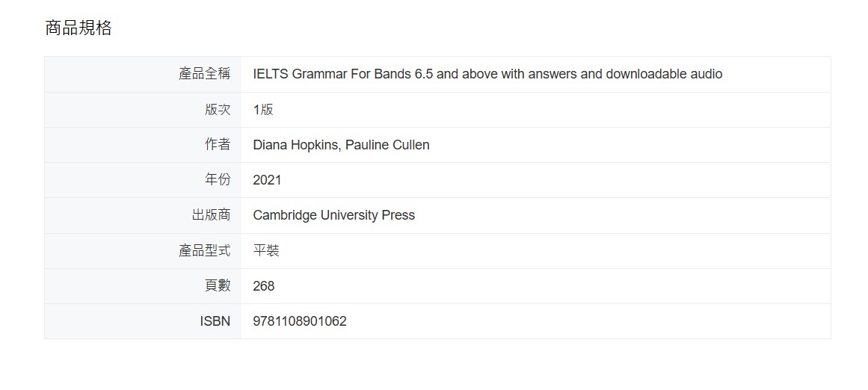This screenshot has width=868, height=390.
Task: Click the 頁數 row label
Action: pos(218,285)
